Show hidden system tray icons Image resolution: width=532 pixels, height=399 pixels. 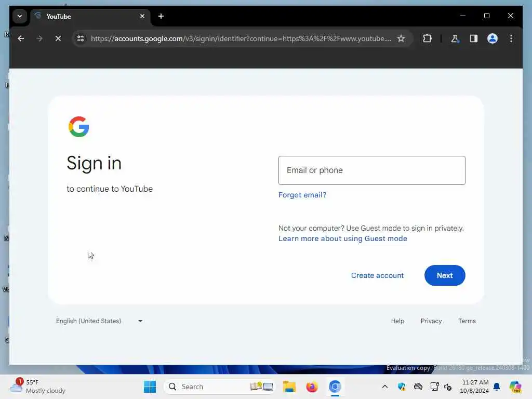[385, 387]
